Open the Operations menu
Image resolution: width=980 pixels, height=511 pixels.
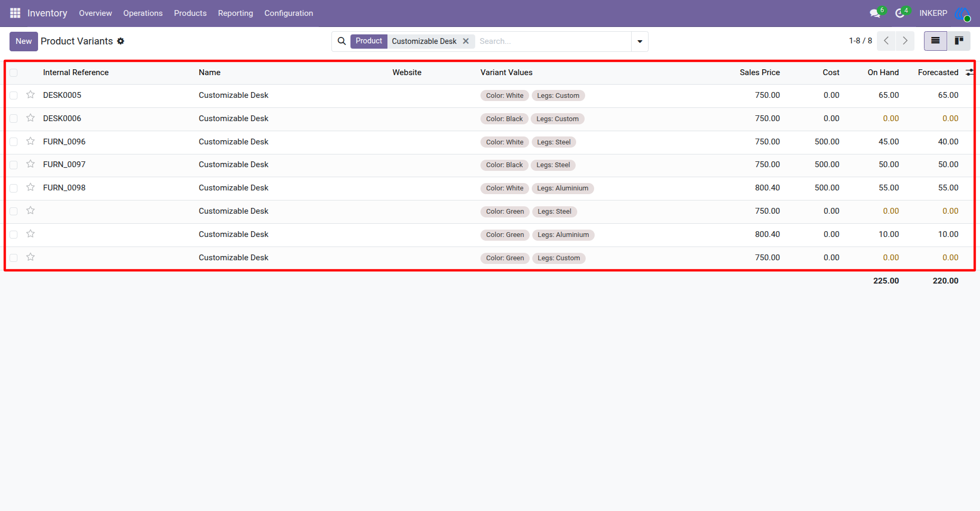(x=143, y=13)
